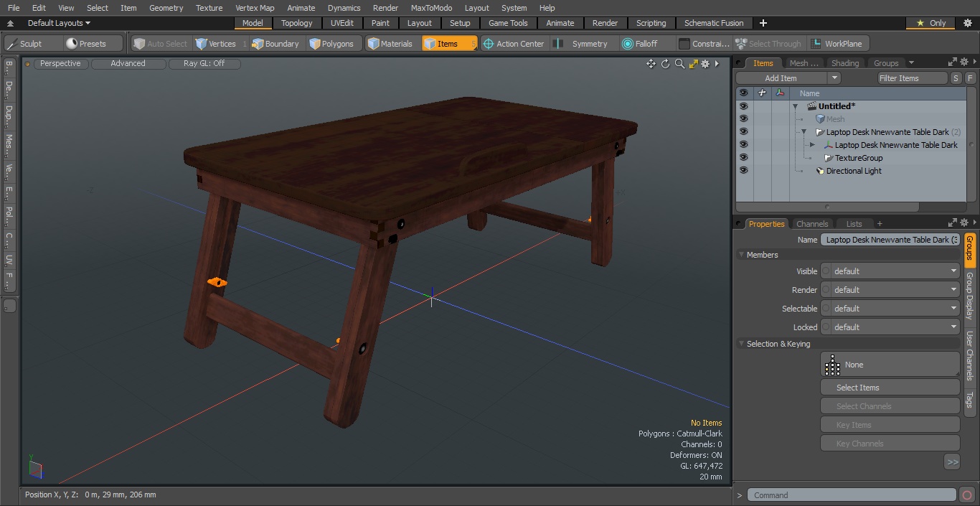The height and width of the screenshot is (506, 980).
Task: Toggle visibility of Untitled scene
Action: 743,106
